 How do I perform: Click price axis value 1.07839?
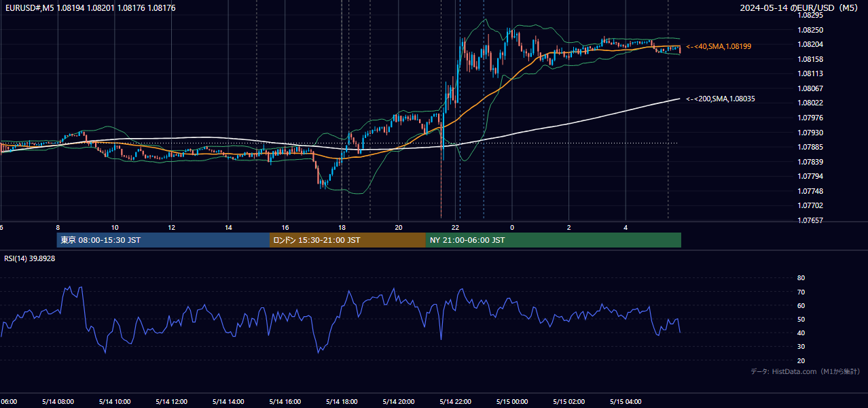[810, 162]
